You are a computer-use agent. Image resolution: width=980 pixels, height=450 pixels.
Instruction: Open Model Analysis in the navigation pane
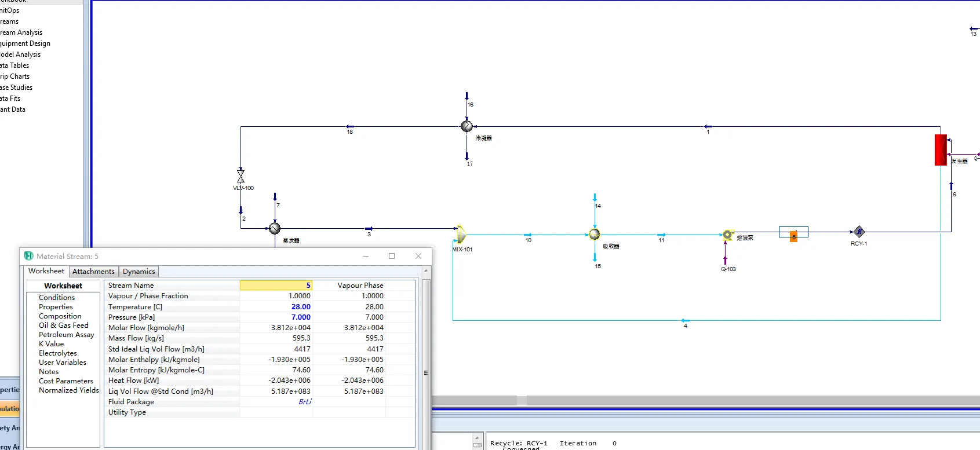click(20, 54)
